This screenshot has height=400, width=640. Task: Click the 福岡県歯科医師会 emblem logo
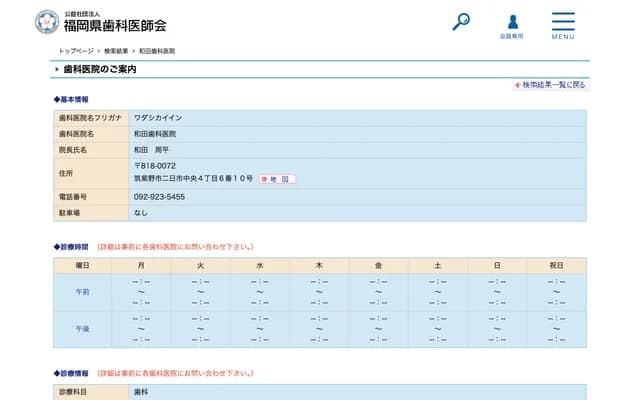pyautogui.click(x=47, y=22)
